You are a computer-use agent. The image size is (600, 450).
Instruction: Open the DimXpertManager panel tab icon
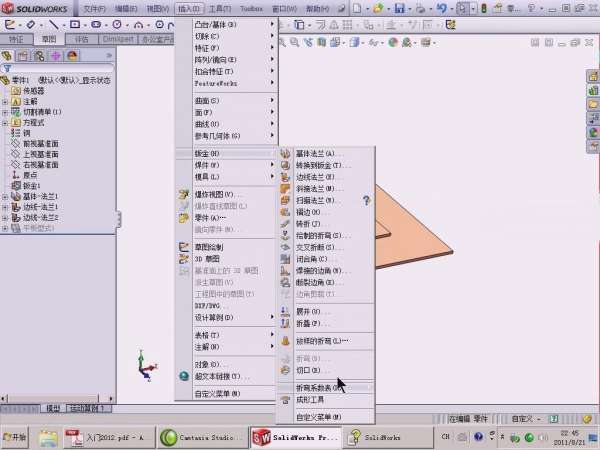[x=55, y=56]
